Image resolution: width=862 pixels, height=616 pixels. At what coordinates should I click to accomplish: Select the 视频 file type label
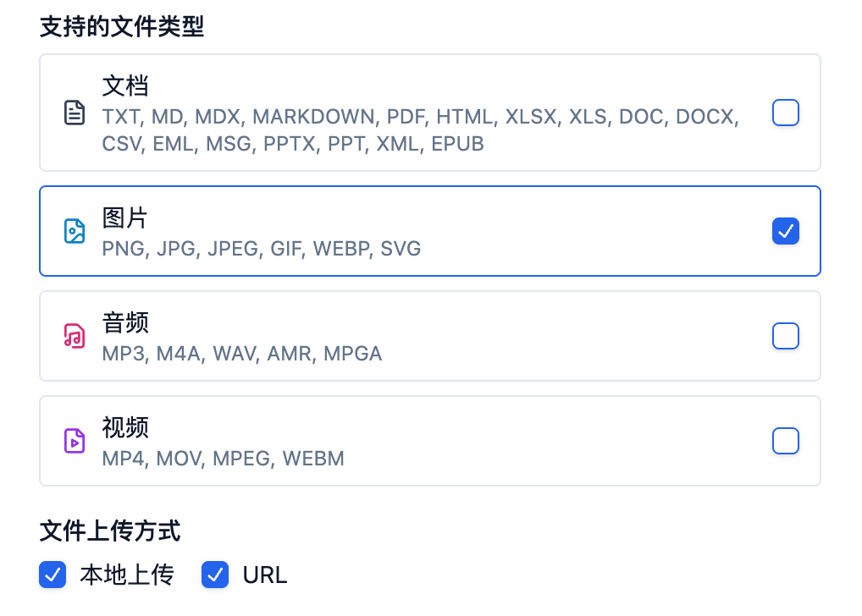125,428
